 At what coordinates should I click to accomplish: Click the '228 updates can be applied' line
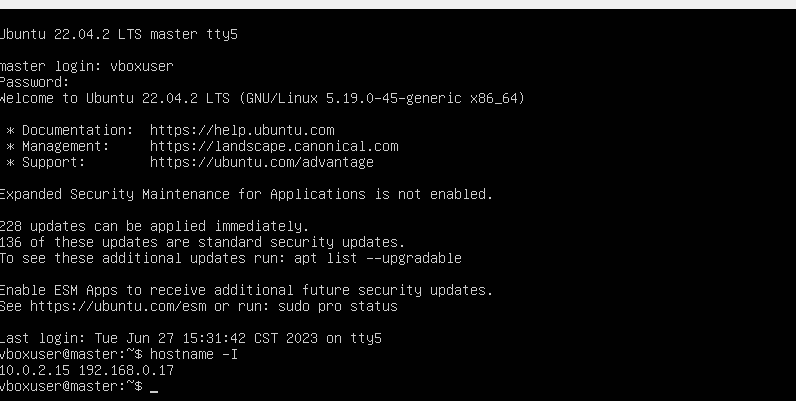(154, 226)
